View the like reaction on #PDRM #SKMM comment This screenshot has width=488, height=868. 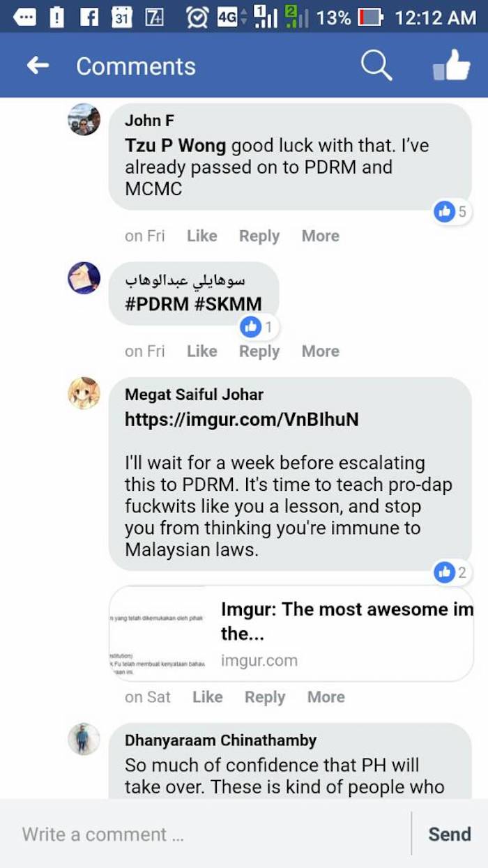pyautogui.click(x=257, y=326)
